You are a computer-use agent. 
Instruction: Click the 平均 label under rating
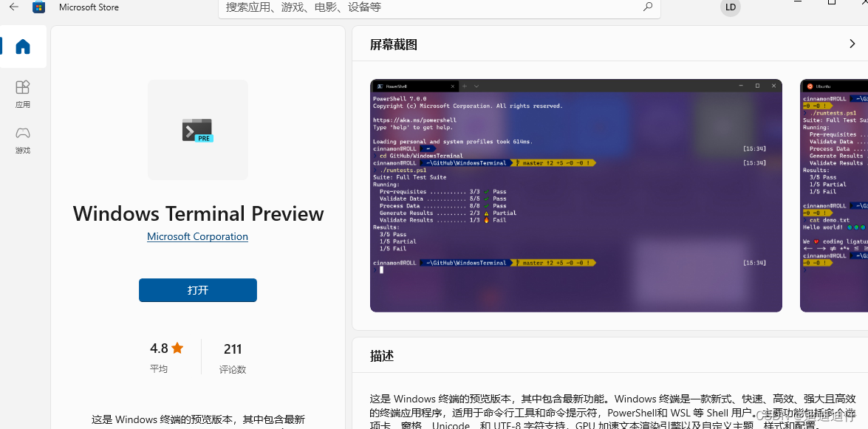(159, 368)
